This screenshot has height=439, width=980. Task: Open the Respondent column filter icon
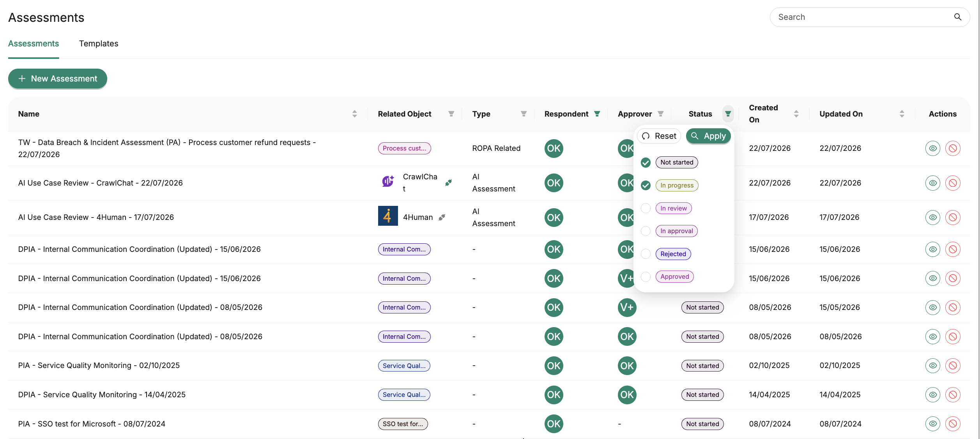[597, 114]
